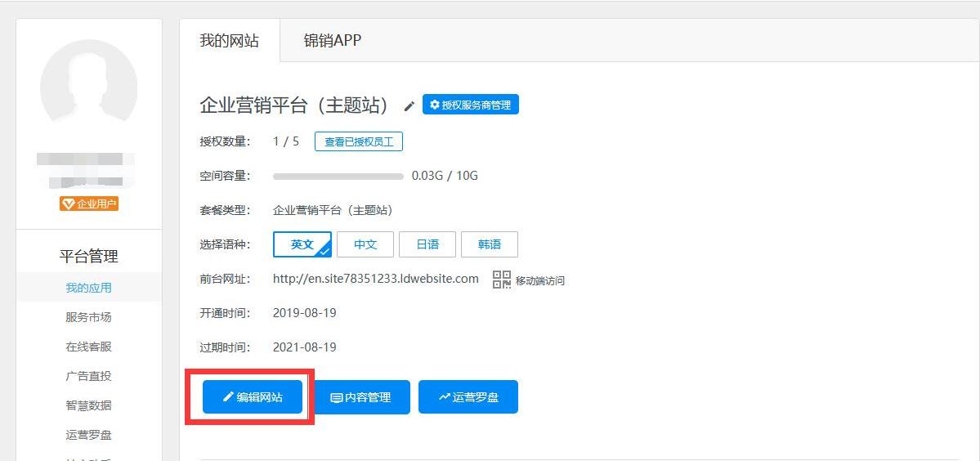This screenshot has width=980, height=461.
Task: Click 查看已授权员工 button
Action: tap(359, 141)
